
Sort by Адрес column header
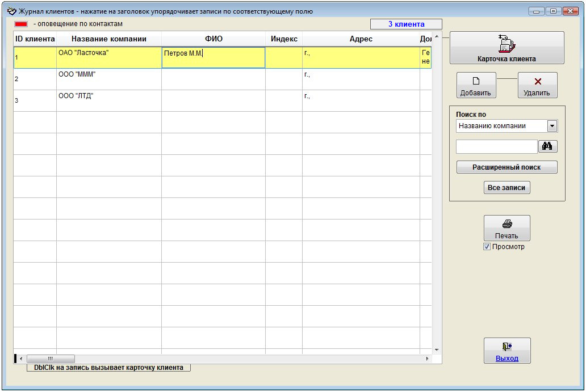(x=361, y=39)
